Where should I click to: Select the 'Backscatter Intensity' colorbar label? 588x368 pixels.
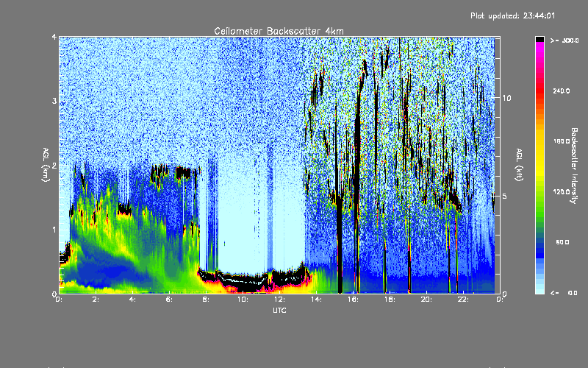click(574, 166)
